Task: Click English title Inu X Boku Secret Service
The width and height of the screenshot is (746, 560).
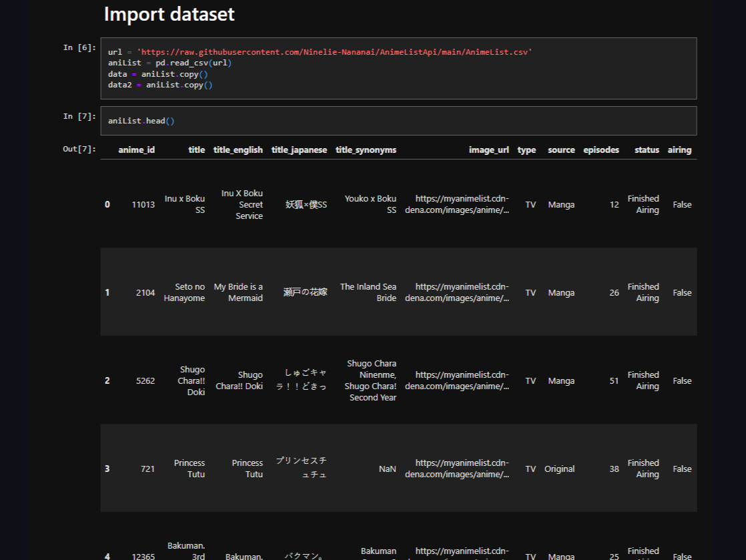Action: [242, 205]
